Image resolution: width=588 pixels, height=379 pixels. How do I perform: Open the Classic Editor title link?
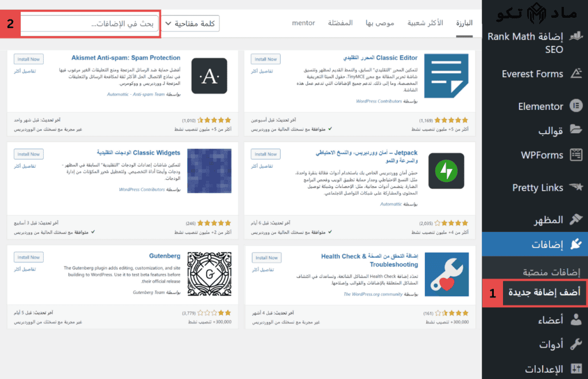(x=380, y=58)
